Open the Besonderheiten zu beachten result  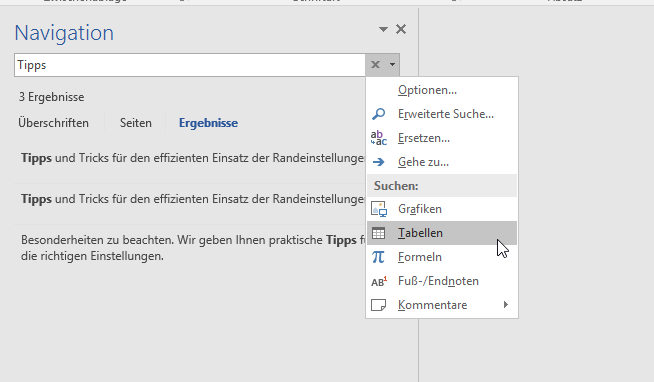pyautogui.click(x=190, y=248)
